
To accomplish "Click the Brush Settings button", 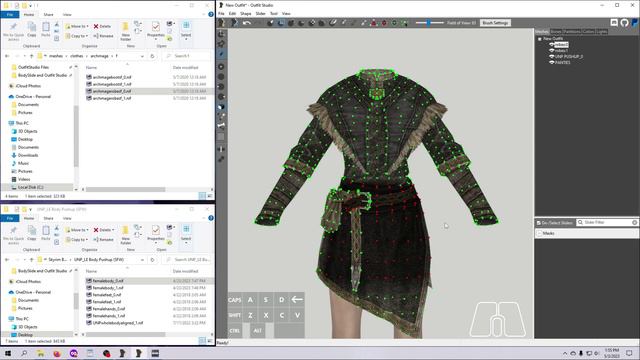I will pyautogui.click(x=495, y=23).
